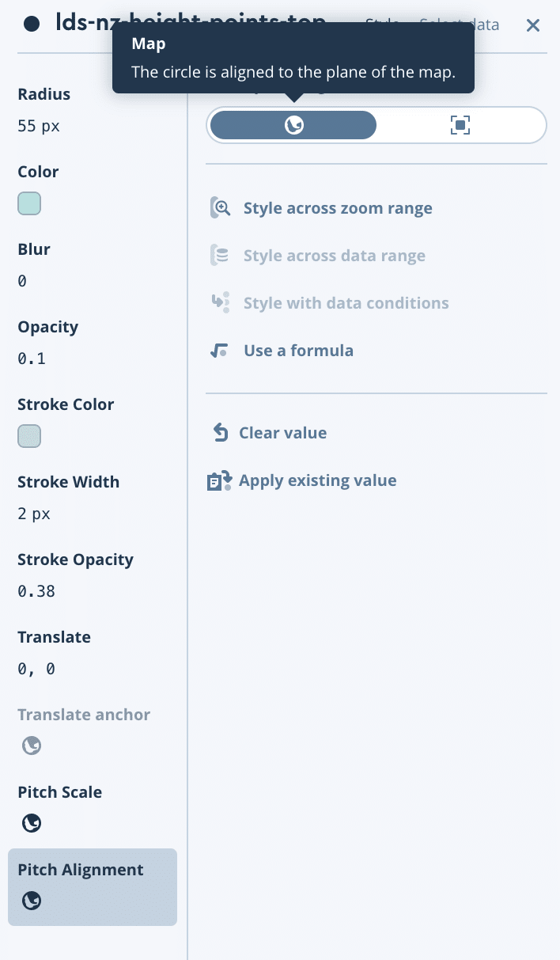This screenshot has width=560, height=960.
Task: Select the Viewport pitch alignment toggle option
Action: (460, 125)
